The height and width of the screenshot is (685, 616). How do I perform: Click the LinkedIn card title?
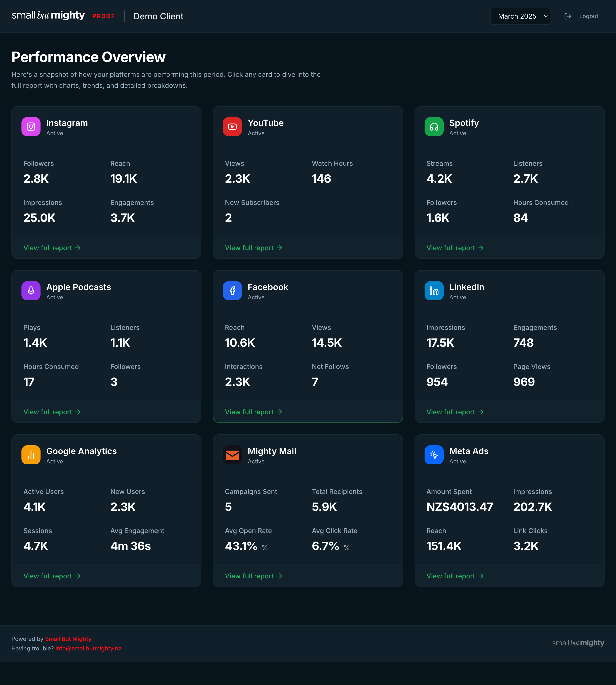[466, 287]
